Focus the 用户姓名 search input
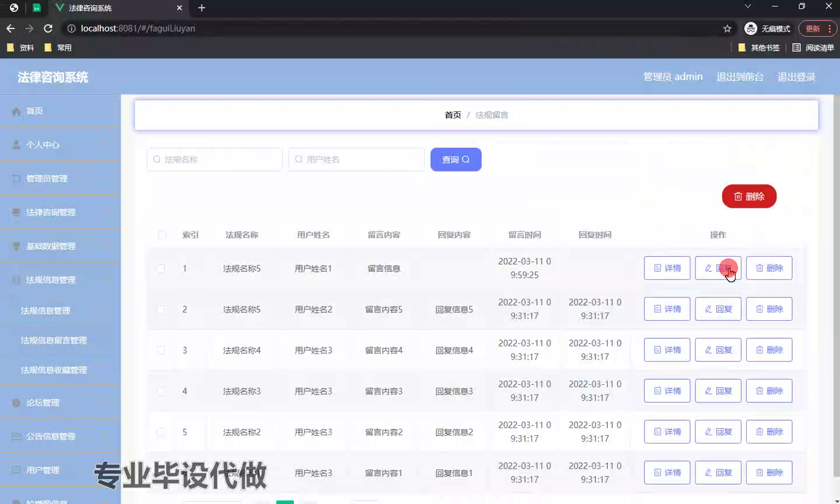 point(356,159)
